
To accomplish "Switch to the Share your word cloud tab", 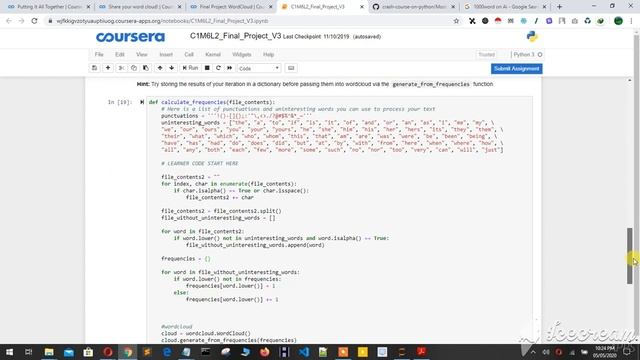I will point(141,7).
